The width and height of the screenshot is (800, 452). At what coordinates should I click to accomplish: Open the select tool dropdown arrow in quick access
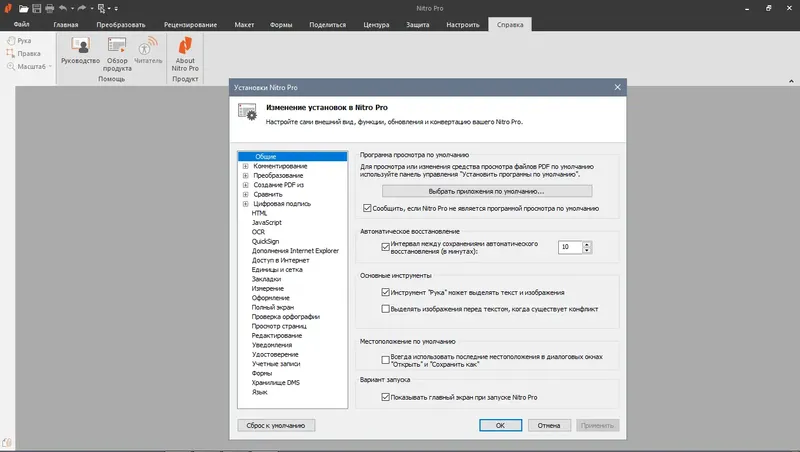click(x=109, y=9)
